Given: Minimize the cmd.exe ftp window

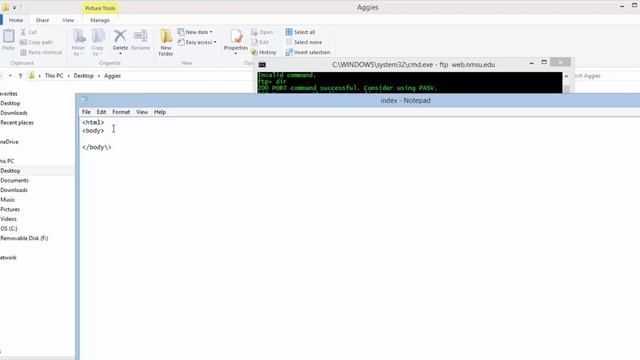Looking at the screenshot, I should pos(531,63).
